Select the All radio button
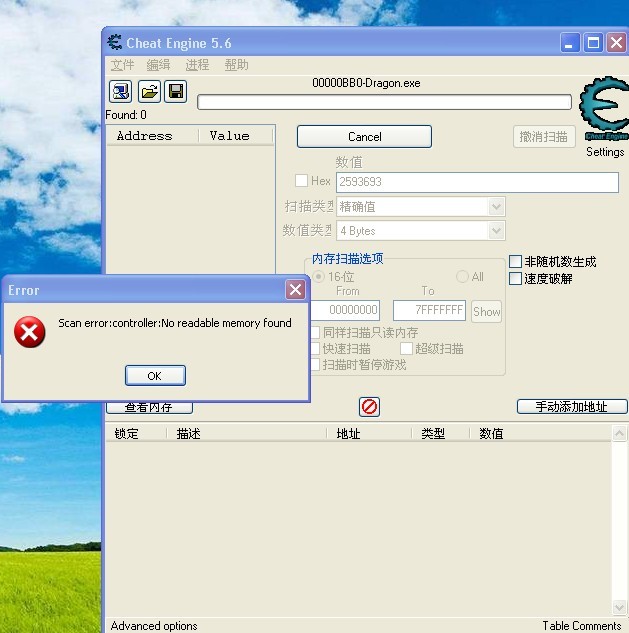 [x=462, y=277]
